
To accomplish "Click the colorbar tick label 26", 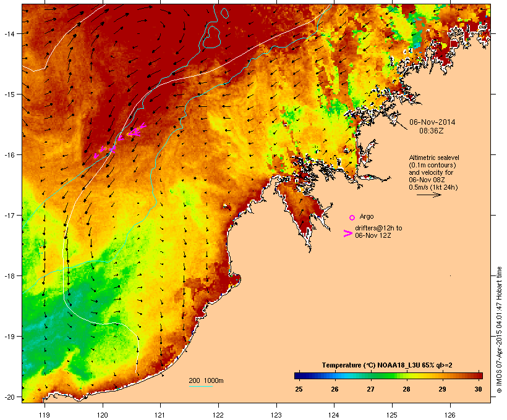I will 334,389.
